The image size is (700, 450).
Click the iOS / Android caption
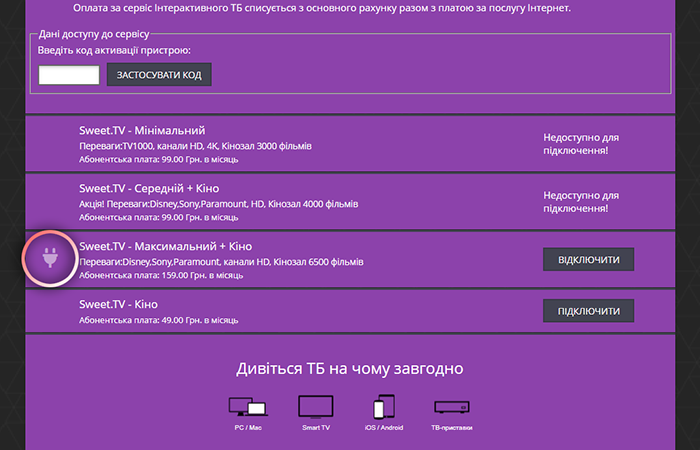384,428
